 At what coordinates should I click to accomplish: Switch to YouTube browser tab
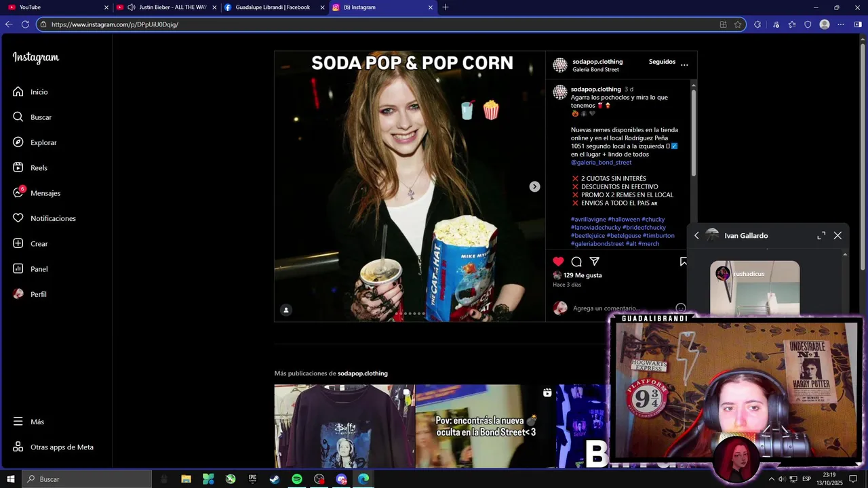(x=58, y=7)
